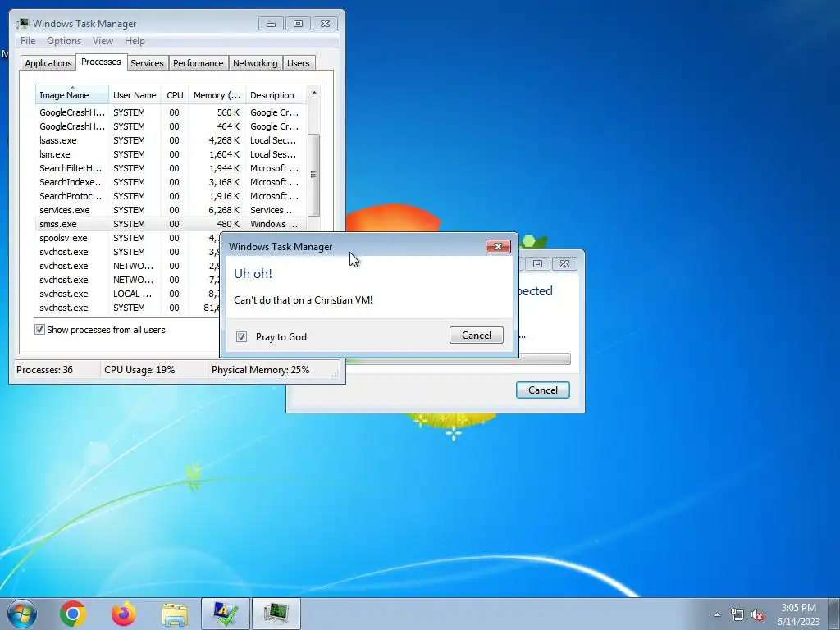The width and height of the screenshot is (840, 630).
Task: Select the SearchProtoc... process row
Action: coord(171,196)
